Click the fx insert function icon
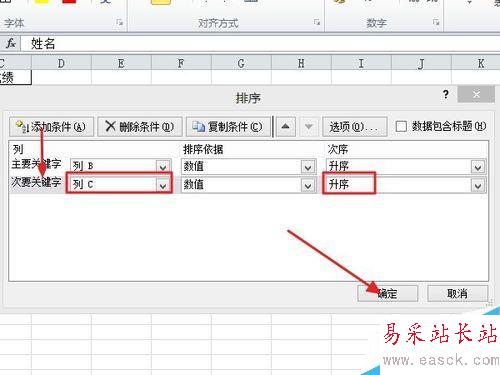This screenshot has width=500, height=375. pyautogui.click(x=11, y=43)
